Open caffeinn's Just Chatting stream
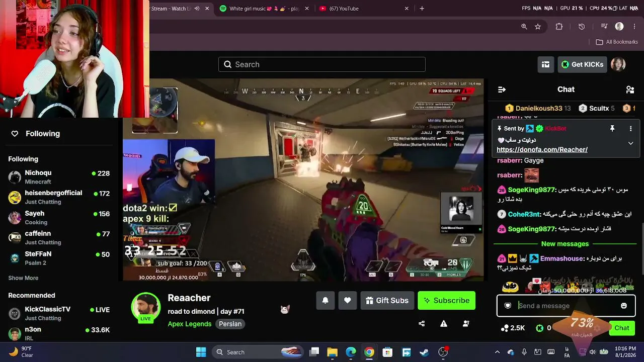Viewport: 644px width, 362px height. point(59,237)
